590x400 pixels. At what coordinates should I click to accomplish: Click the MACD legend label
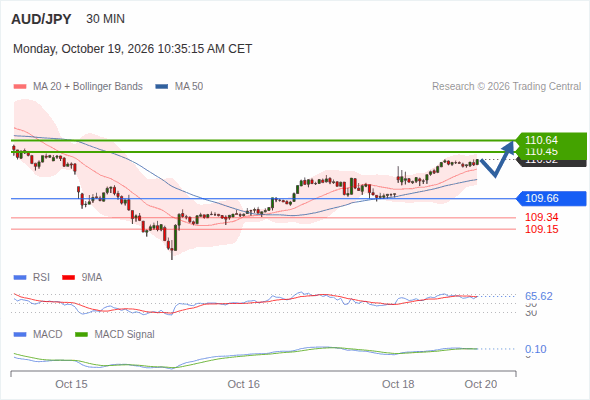[x=47, y=335]
